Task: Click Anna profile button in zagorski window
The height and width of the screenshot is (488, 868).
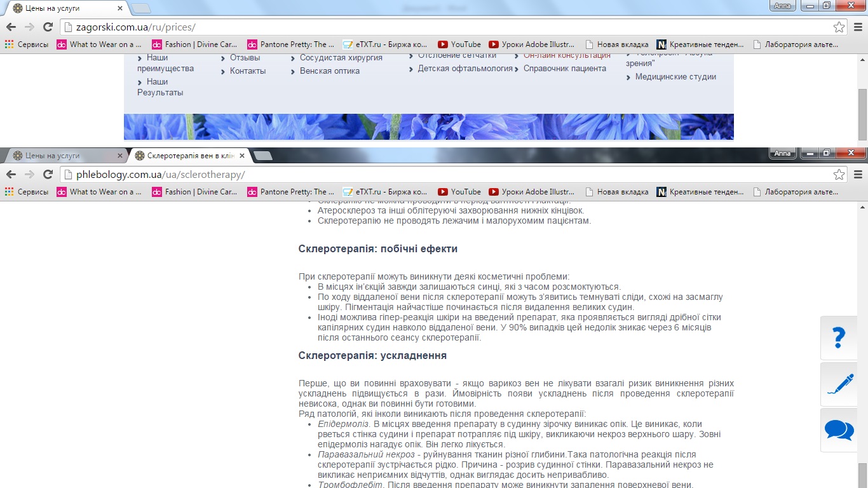Action: pyautogui.click(x=782, y=6)
